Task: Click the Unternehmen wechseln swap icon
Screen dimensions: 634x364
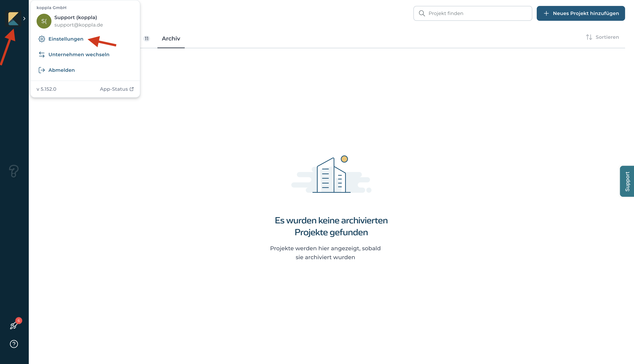Action: (42, 55)
